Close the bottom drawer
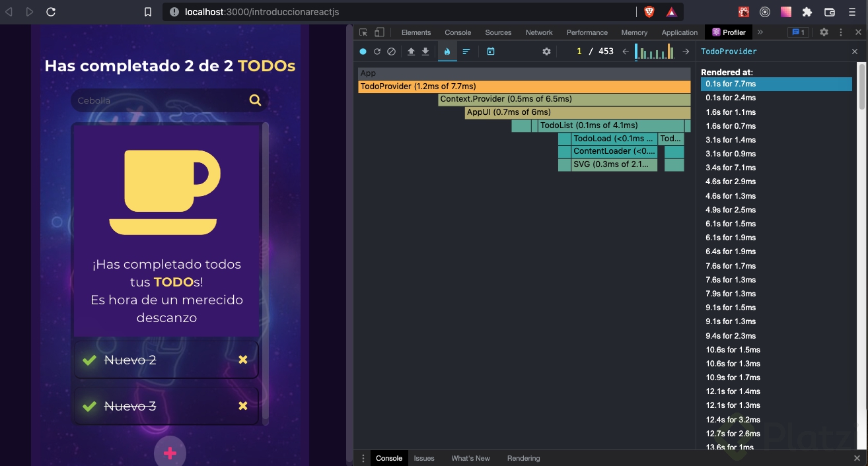Viewport: 868px width, 466px height. (x=857, y=458)
